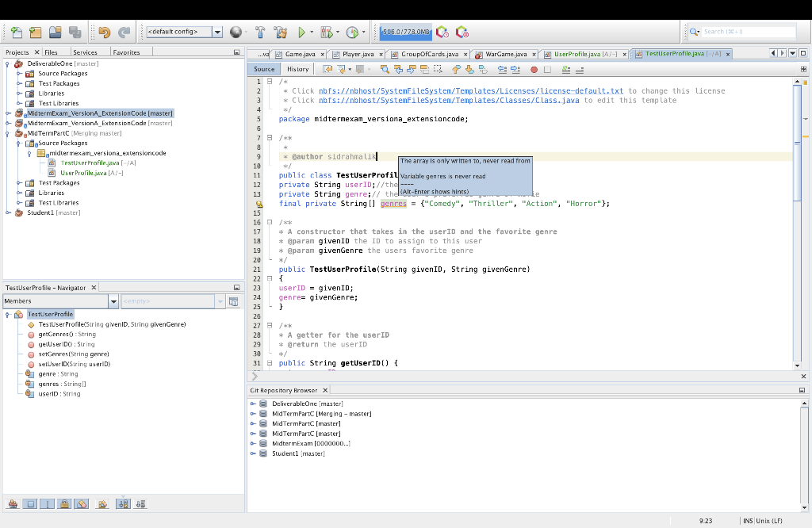Click the Save All icon
This screenshot has width=812, height=528.
75,33
